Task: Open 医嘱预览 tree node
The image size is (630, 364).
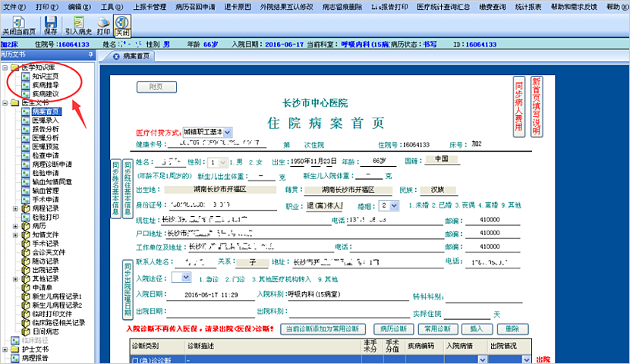Action: tap(46, 146)
